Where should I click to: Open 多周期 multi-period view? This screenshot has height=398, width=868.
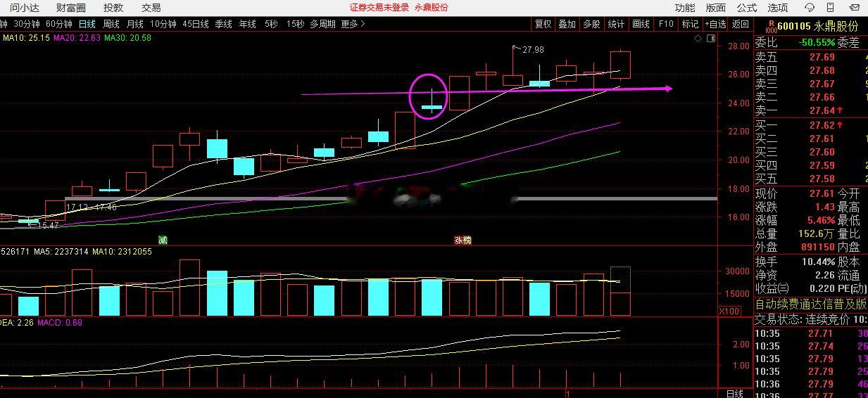pos(322,24)
